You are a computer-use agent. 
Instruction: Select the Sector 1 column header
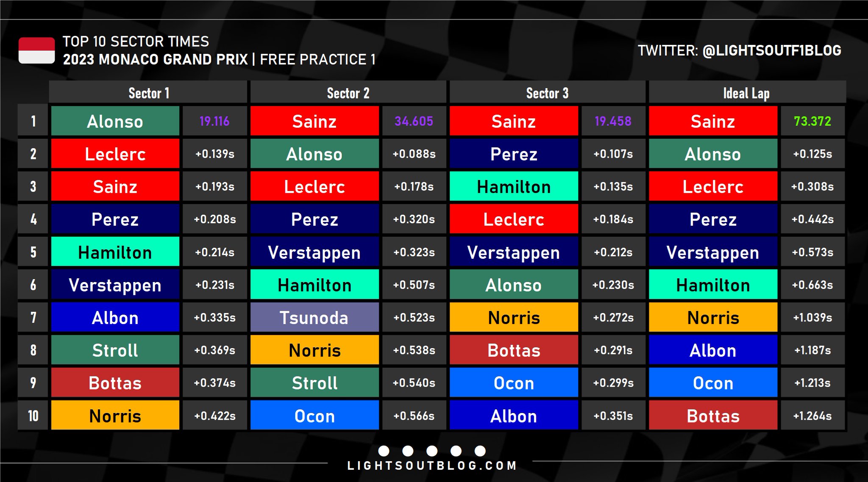pos(148,92)
